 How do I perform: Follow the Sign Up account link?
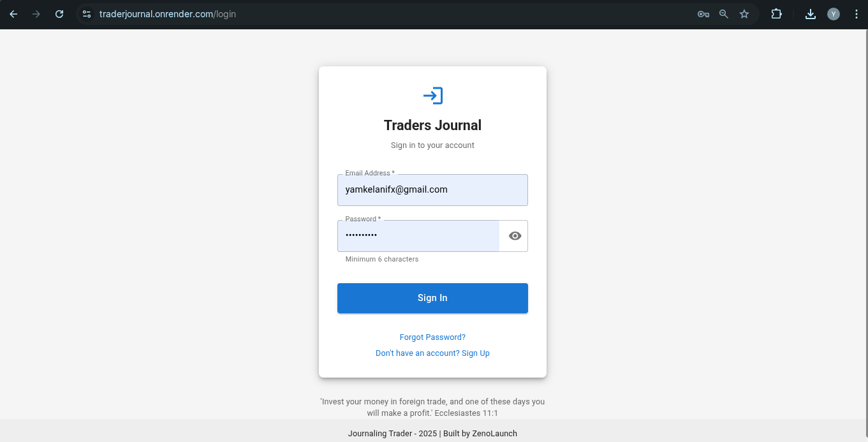tap(432, 353)
